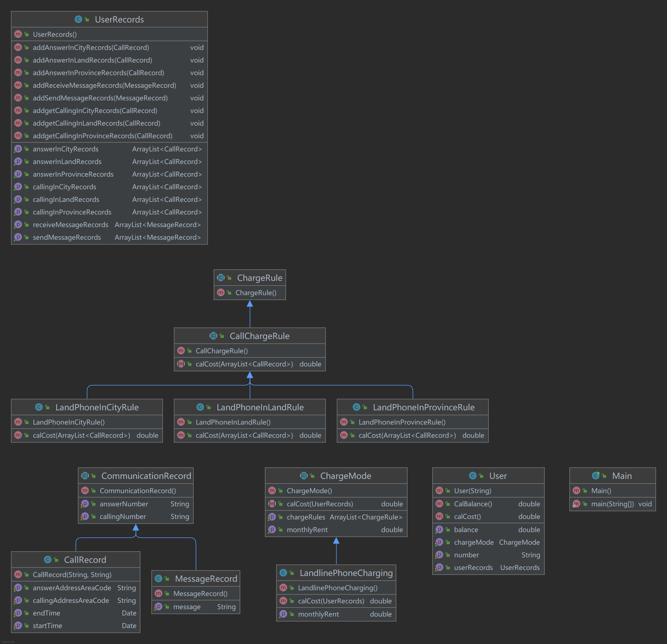The height and width of the screenshot is (644, 667).
Task: Click abstract method icon of CallChargeRule calCost
Action: (181, 364)
